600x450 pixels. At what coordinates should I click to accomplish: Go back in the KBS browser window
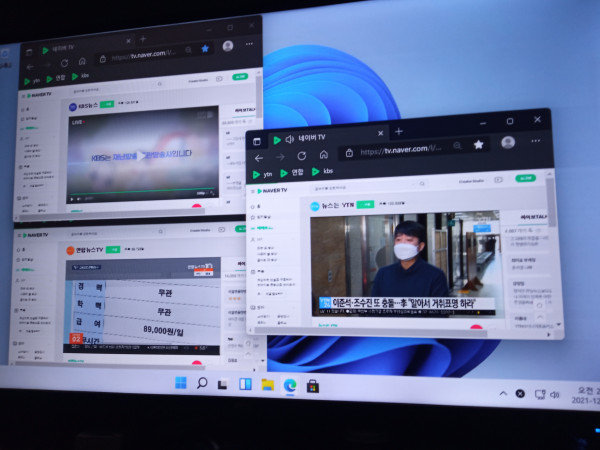[x=30, y=67]
